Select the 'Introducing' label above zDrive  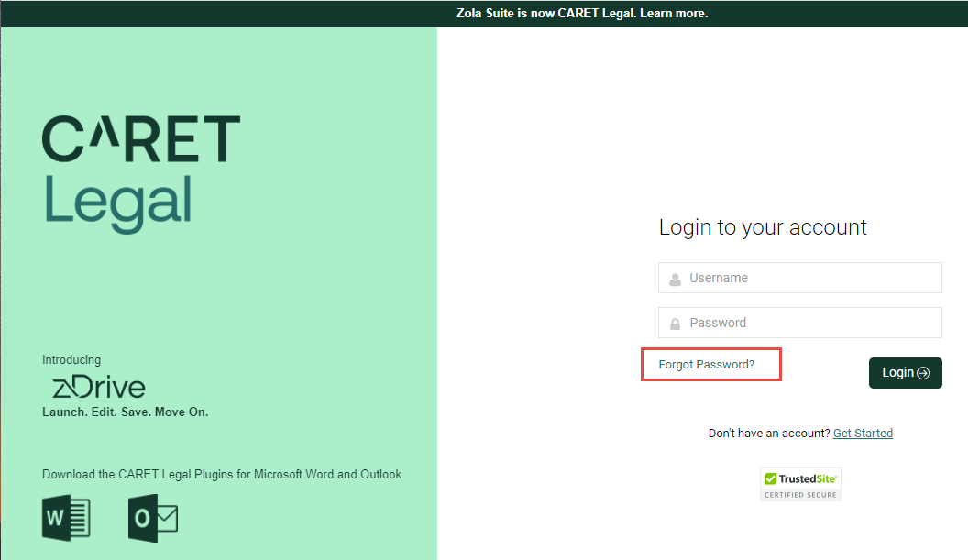71,360
